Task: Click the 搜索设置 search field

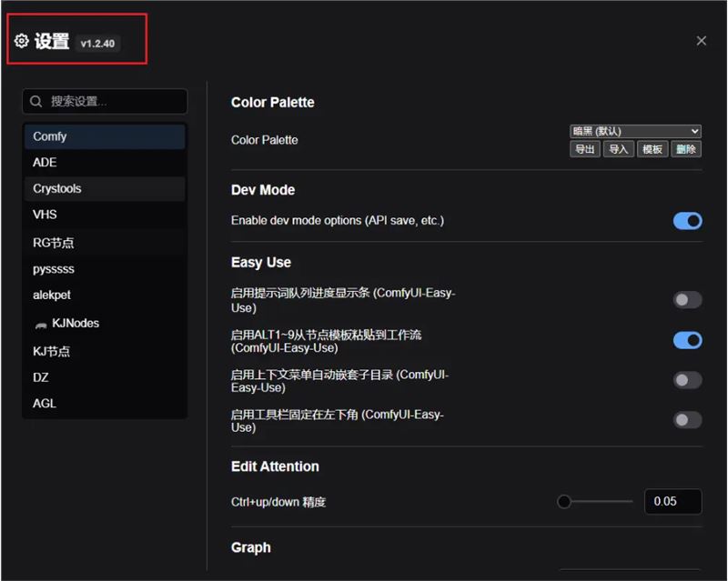Action: pyautogui.click(x=105, y=101)
